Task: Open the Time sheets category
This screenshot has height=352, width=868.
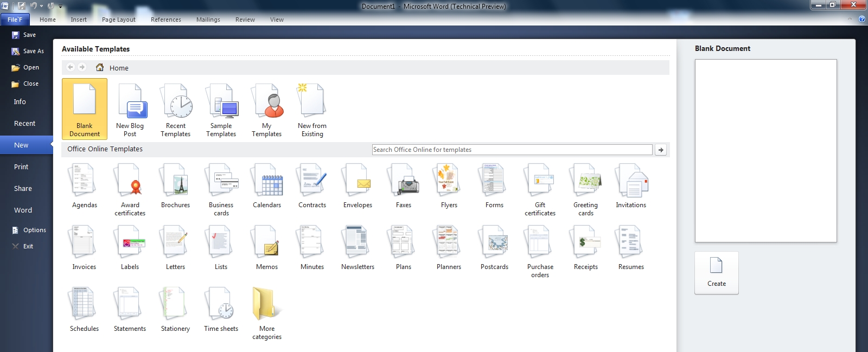Action: click(221, 310)
